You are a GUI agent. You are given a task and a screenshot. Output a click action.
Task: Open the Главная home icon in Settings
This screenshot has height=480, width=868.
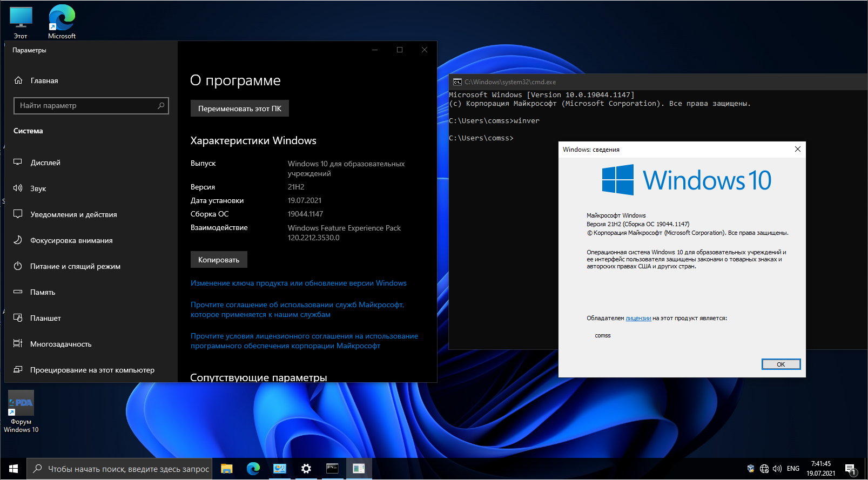pyautogui.click(x=18, y=80)
